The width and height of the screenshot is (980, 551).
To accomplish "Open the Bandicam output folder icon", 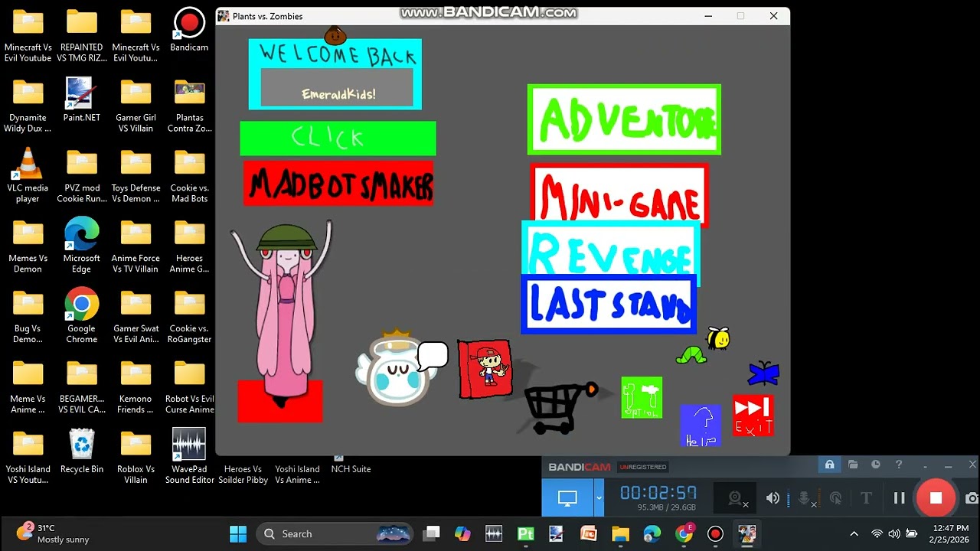I will [x=852, y=465].
